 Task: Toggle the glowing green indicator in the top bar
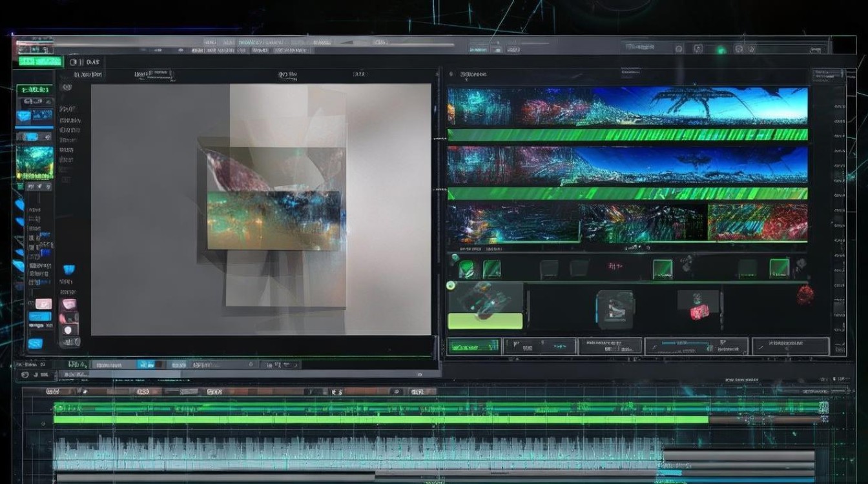coord(721,50)
